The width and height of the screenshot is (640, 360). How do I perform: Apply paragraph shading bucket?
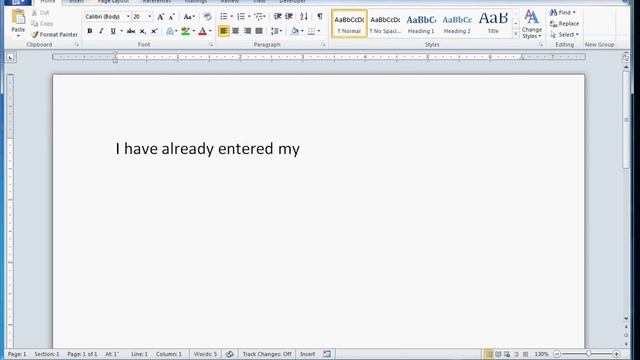pos(295,31)
